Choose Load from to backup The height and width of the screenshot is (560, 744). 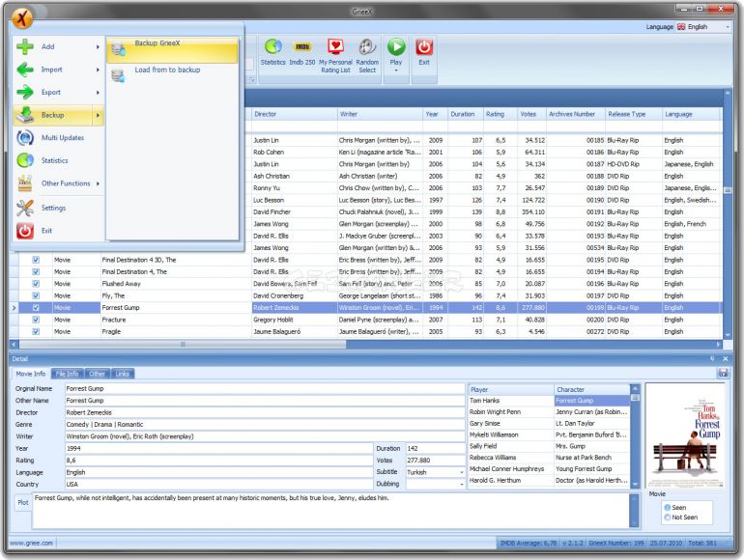tap(172, 75)
